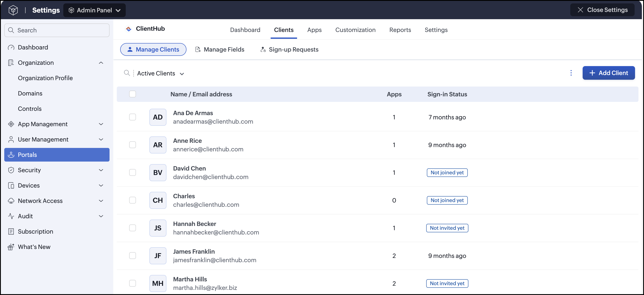This screenshot has width=644, height=295.
Task: Click the JS avatar for Hannah Becker
Action: point(158,228)
